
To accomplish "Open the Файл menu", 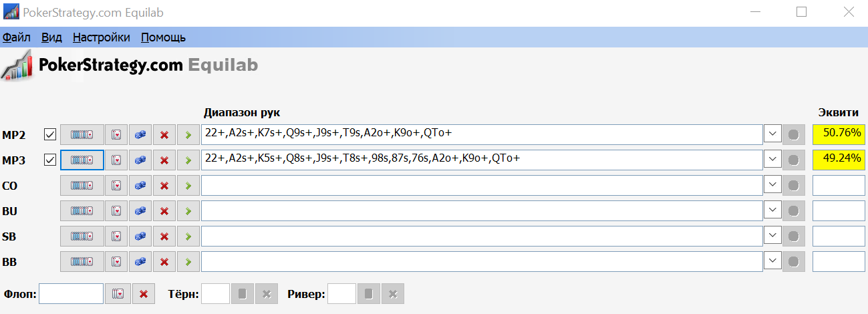I will point(17,37).
